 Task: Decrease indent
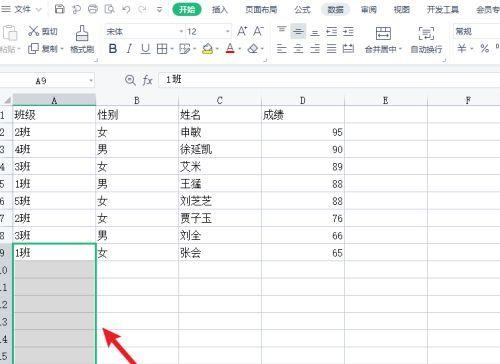[331, 32]
